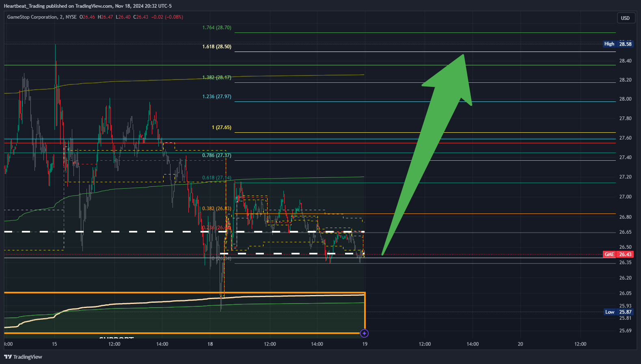Click 28.20 on the price scale
The image size is (641, 364).
(x=625, y=80)
